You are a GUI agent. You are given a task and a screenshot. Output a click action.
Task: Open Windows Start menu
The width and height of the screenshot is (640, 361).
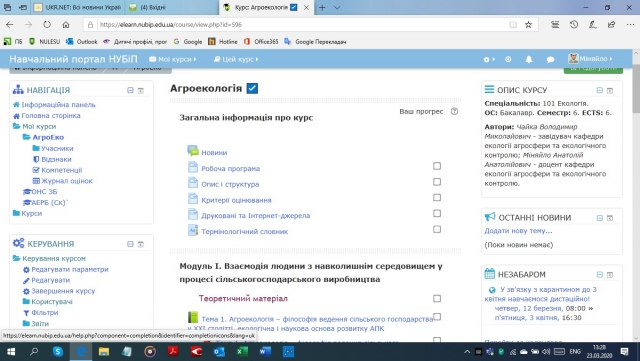pyautogui.click(x=11, y=351)
